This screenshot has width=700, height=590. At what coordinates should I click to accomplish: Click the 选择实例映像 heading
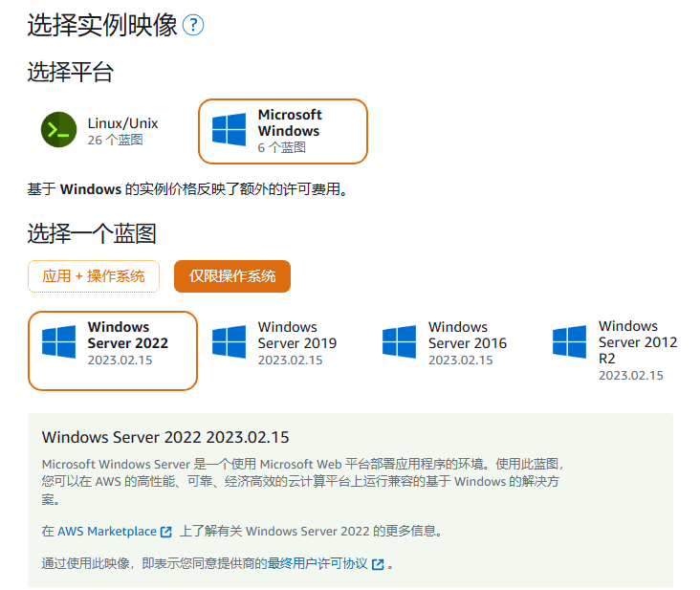tap(102, 25)
